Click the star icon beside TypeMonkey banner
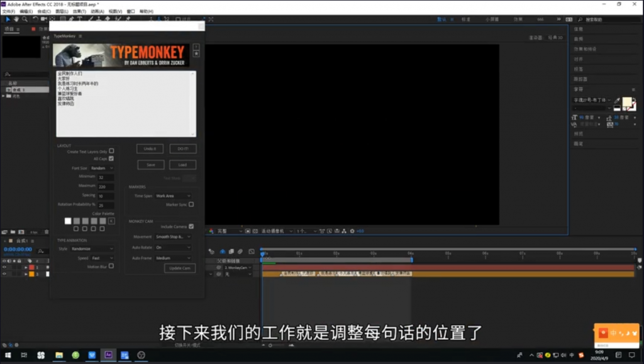644x364 pixels. pyautogui.click(x=196, y=54)
